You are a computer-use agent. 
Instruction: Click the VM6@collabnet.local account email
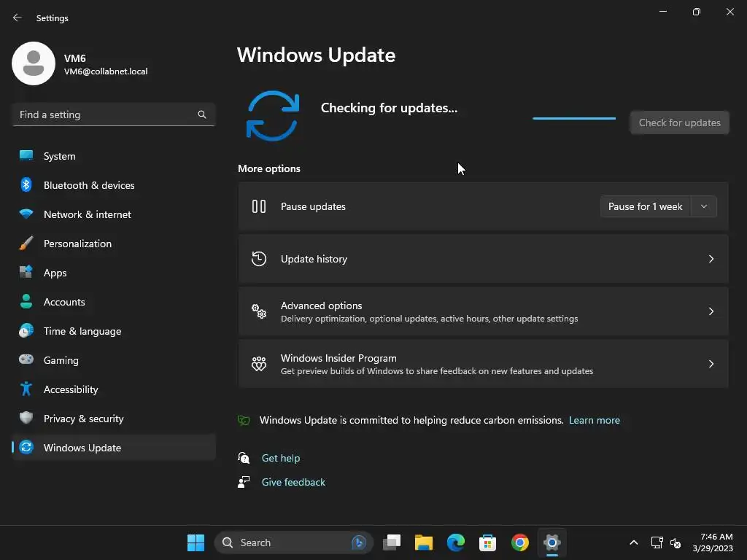[x=106, y=71]
